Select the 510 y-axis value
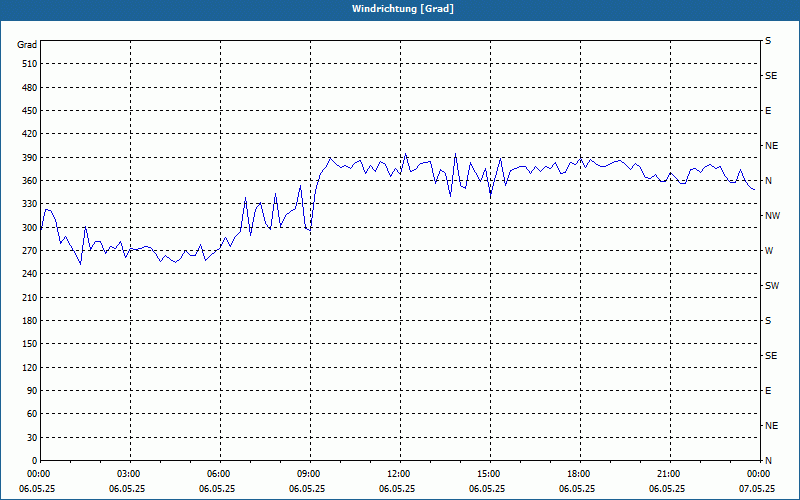The image size is (800, 500). 30,64
